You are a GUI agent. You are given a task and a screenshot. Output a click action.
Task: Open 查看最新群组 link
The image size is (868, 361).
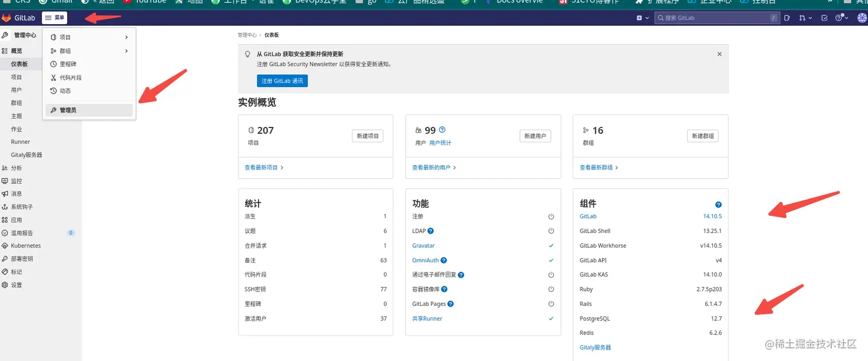tap(599, 168)
